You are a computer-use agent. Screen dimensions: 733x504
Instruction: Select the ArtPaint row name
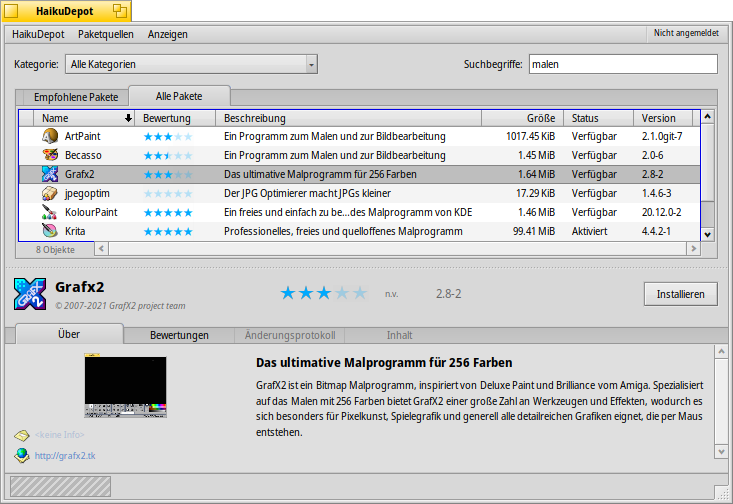[x=82, y=136]
